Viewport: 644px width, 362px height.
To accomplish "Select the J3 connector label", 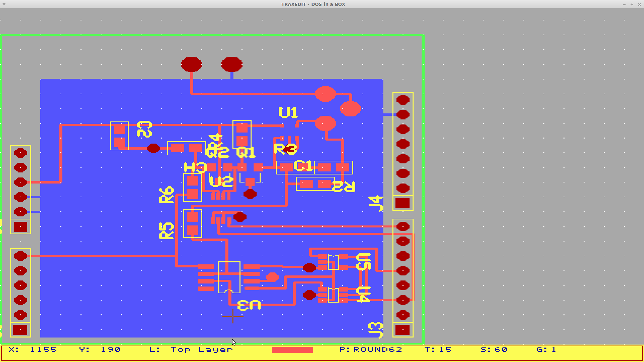I will [x=376, y=330].
